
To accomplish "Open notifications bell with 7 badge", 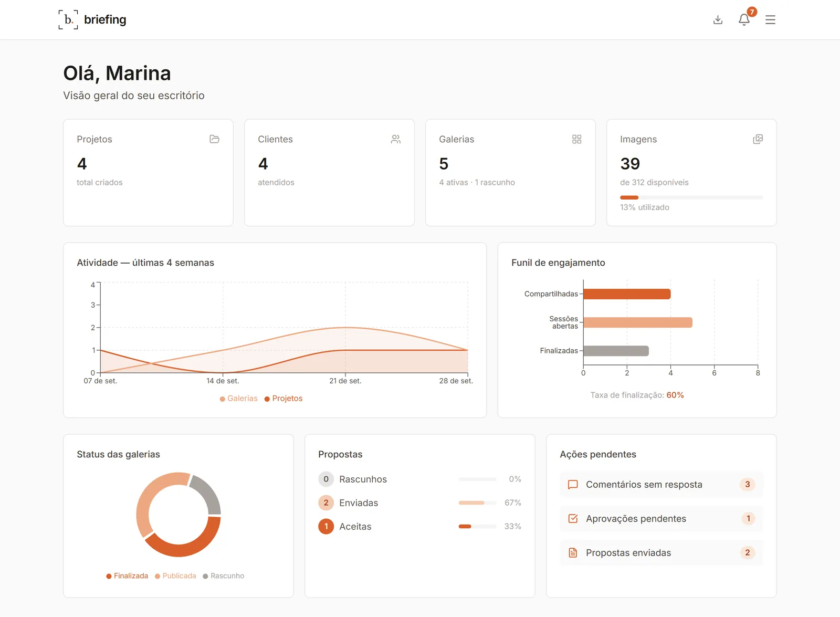I will point(744,20).
